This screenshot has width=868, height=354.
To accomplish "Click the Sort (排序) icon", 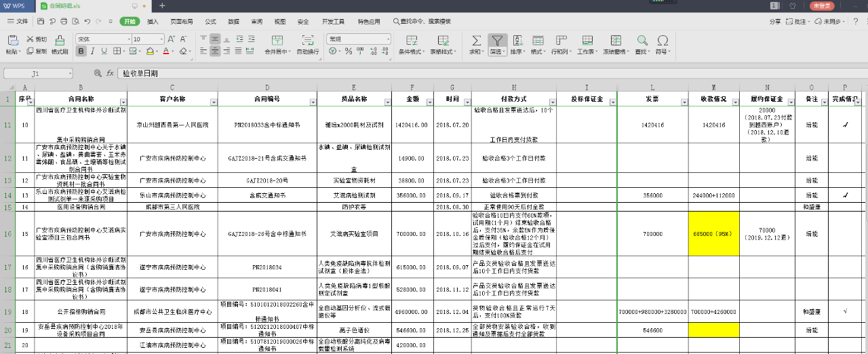I will point(517,41).
